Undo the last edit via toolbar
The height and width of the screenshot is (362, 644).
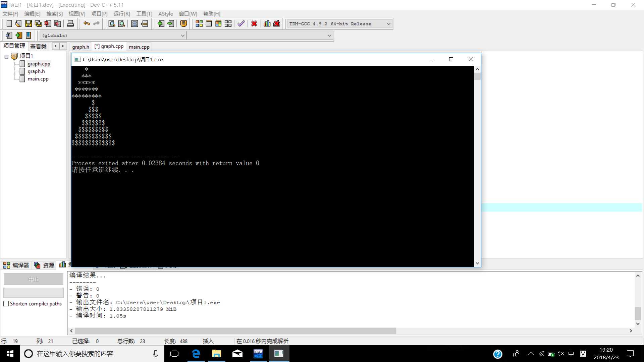click(x=87, y=23)
